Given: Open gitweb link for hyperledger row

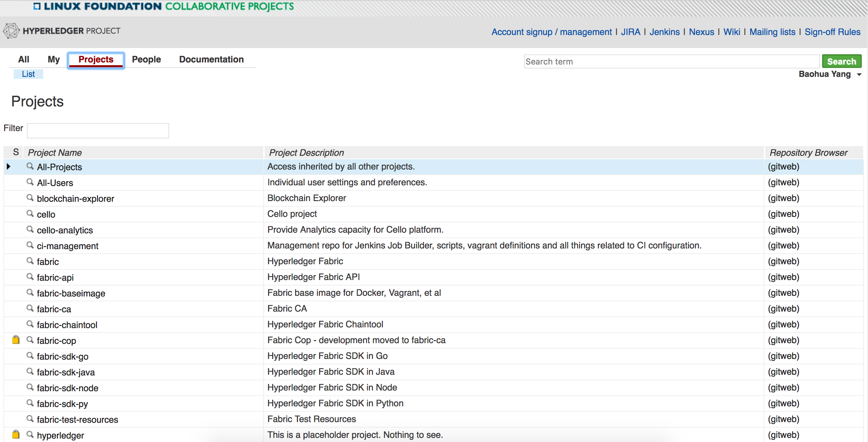Looking at the screenshot, I should pyautogui.click(x=783, y=435).
